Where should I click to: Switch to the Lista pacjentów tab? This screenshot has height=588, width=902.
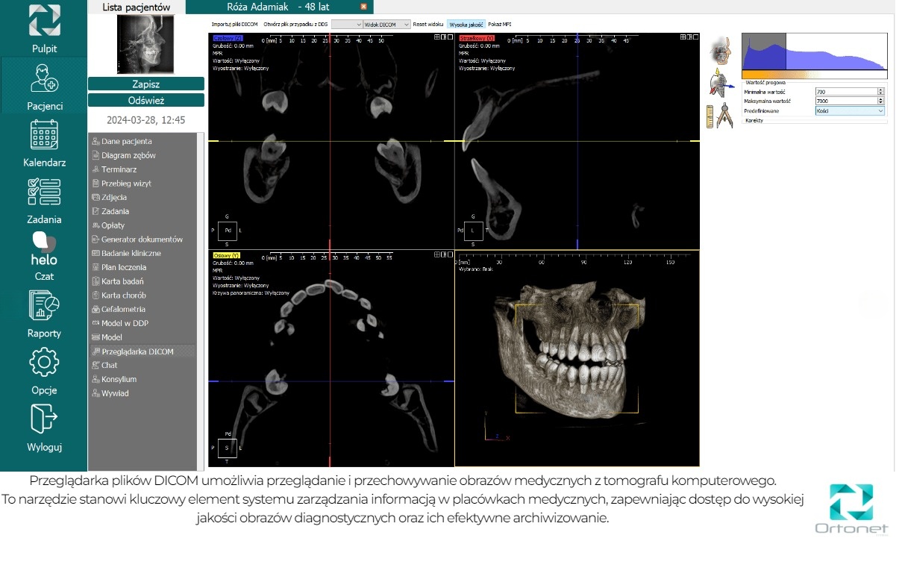click(x=136, y=7)
